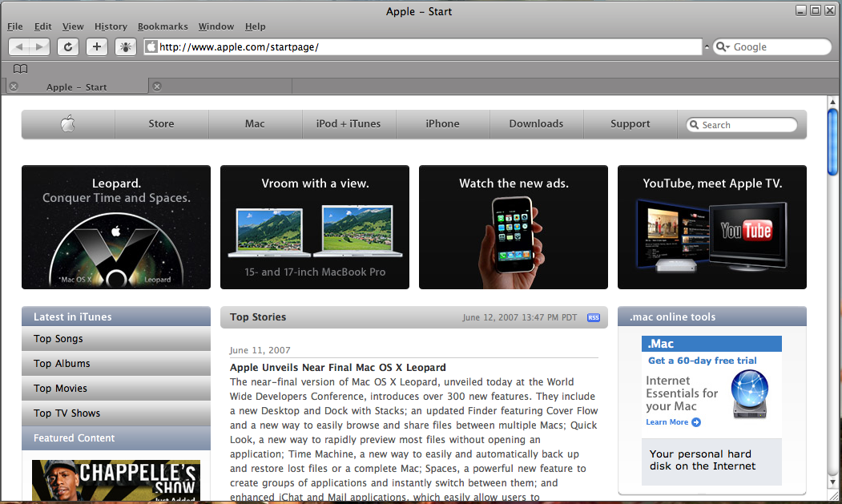
Task: Select Top Songs in Latest in iTunes
Action: tap(116, 339)
